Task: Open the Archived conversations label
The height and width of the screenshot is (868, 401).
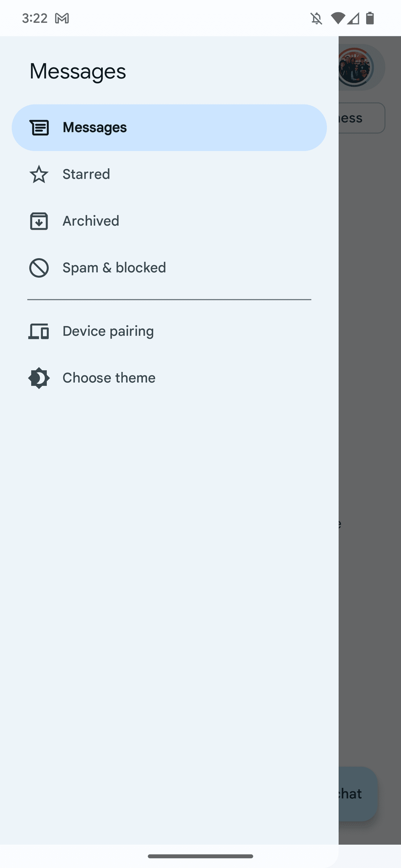Action: coord(91,221)
